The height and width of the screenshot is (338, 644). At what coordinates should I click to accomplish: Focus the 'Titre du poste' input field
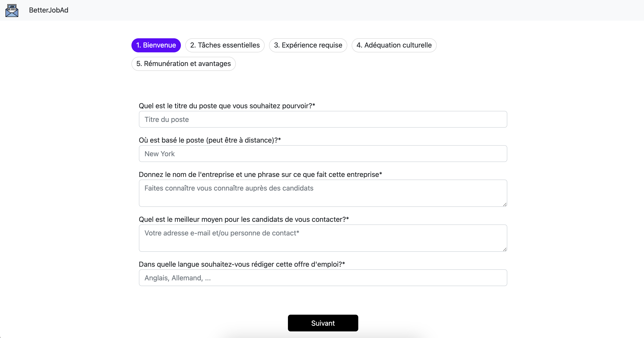click(323, 119)
